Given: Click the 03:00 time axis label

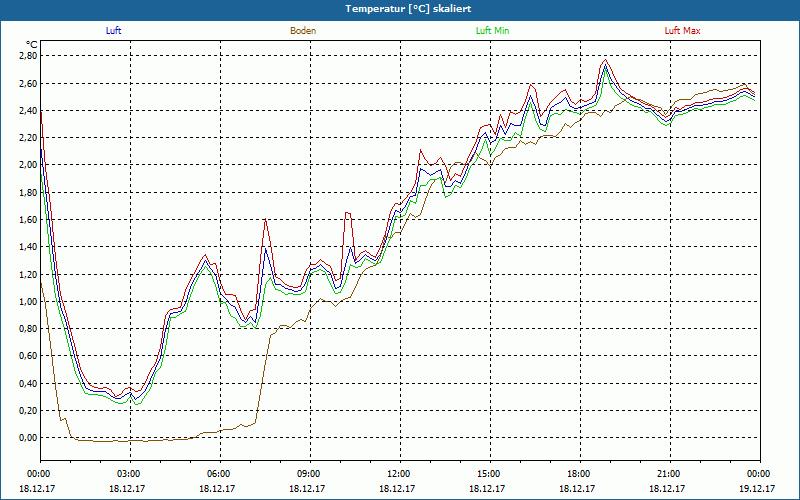Looking at the screenshot, I should pos(131,474).
